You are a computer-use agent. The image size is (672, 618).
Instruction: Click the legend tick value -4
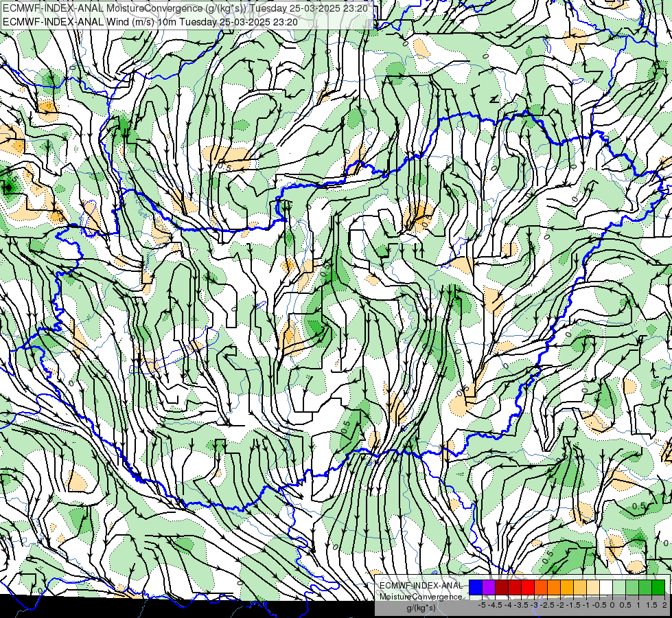[508, 605]
